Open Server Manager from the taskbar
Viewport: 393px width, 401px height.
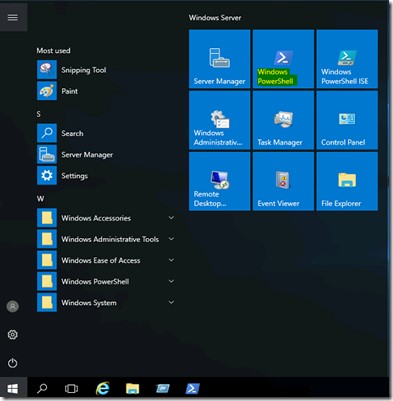pos(163,388)
